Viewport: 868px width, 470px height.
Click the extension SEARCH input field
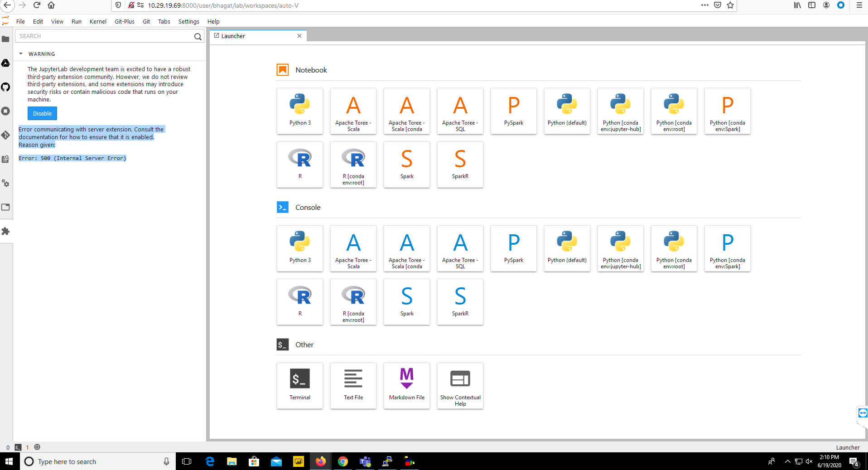(104, 36)
